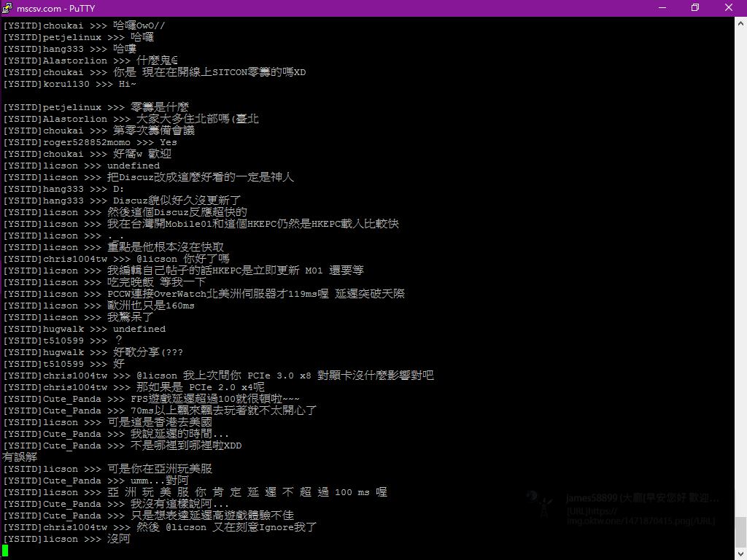Click the vertical scrollbar thumb
The image size is (747, 560).
(741, 531)
